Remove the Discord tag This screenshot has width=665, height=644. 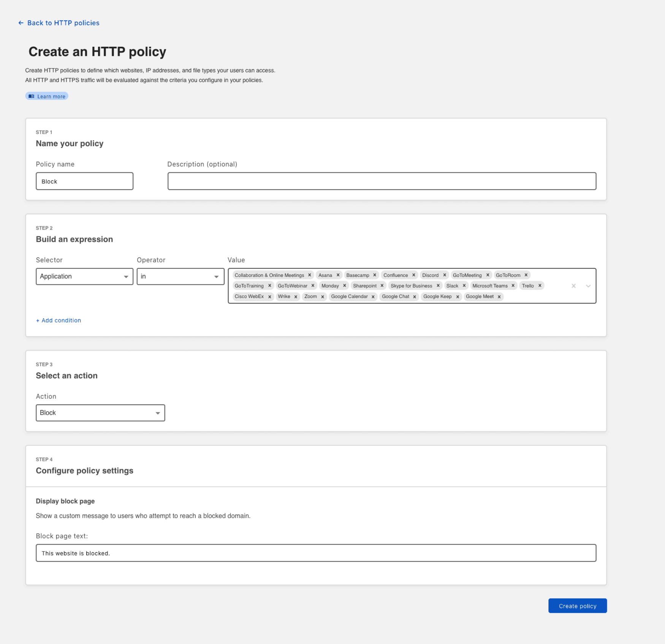[445, 275]
